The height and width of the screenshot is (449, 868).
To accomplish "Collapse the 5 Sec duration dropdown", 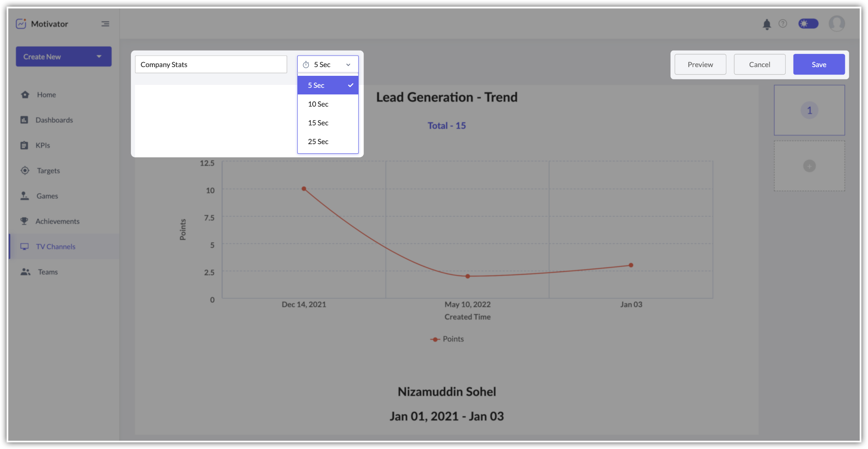I will [328, 65].
